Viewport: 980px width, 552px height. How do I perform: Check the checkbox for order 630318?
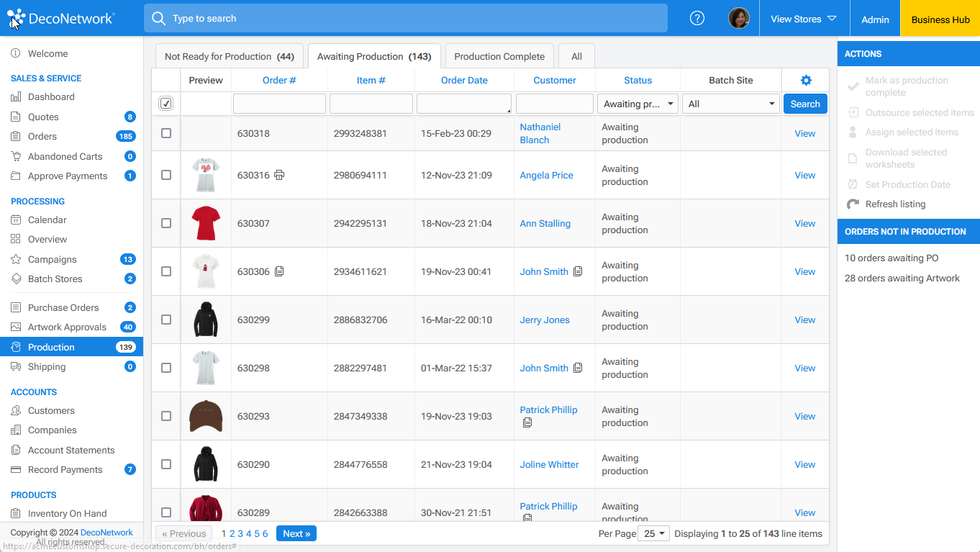166,133
